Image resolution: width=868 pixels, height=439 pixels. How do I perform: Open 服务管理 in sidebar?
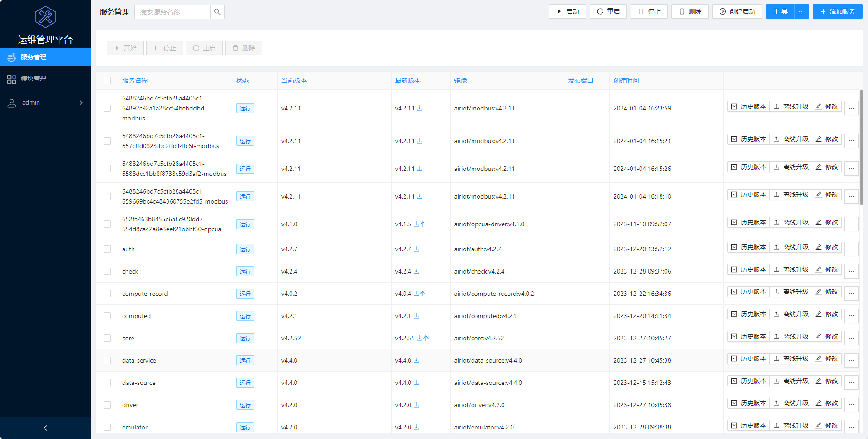click(x=45, y=57)
